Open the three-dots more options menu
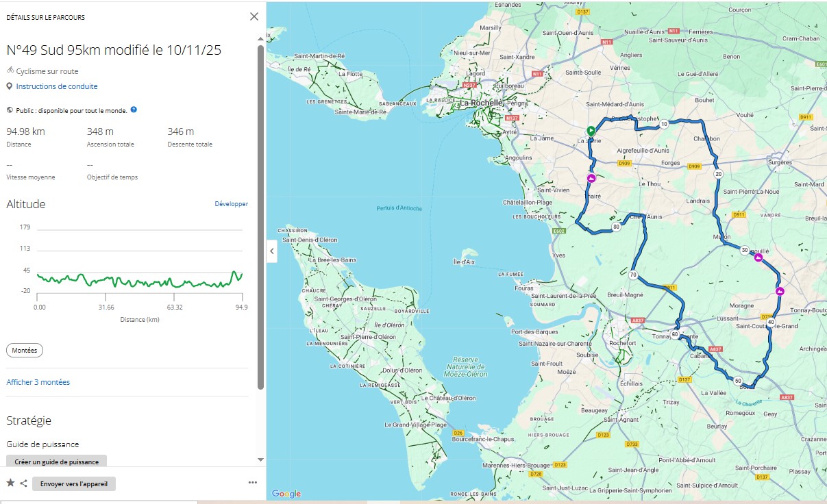The width and height of the screenshot is (827, 504). 253,483
